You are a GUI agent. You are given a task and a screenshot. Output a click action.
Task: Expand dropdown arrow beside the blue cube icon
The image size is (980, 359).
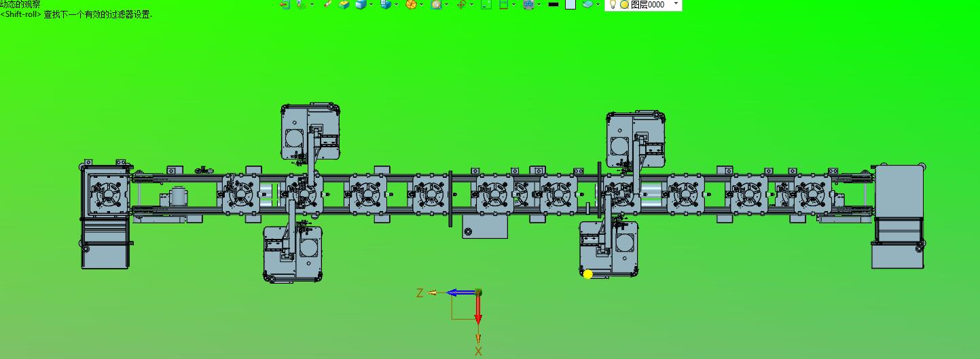click(371, 4)
